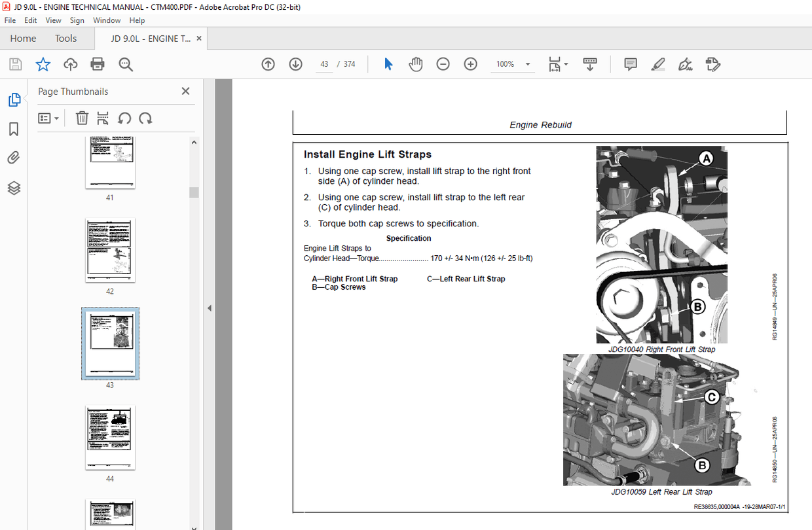The height and width of the screenshot is (530, 812).
Task: Zoom in using the plus button
Action: coord(470,63)
